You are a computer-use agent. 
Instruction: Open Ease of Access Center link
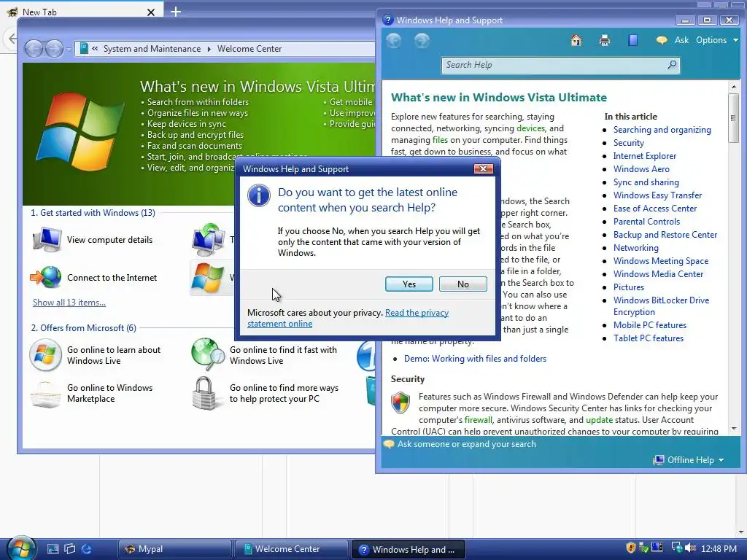coord(654,208)
